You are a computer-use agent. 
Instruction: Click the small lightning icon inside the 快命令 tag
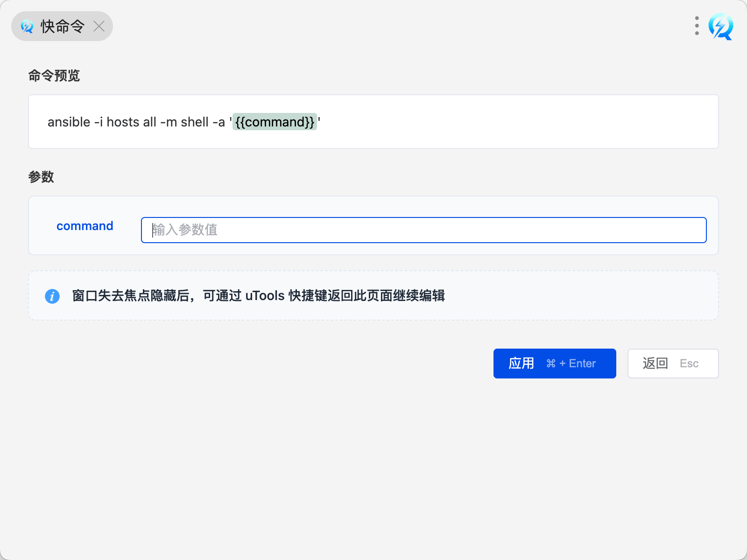click(x=27, y=27)
